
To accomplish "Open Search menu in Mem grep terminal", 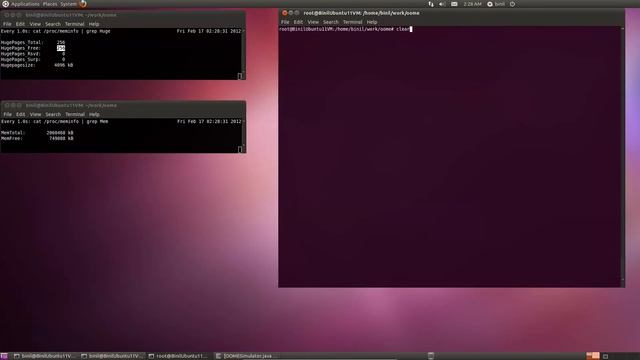I will pyautogui.click(x=53, y=115).
